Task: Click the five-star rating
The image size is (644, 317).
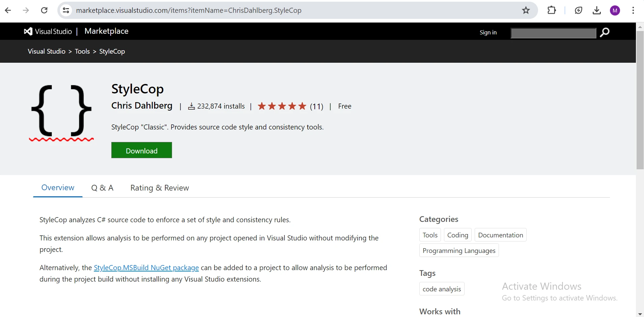Action: tap(282, 106)
